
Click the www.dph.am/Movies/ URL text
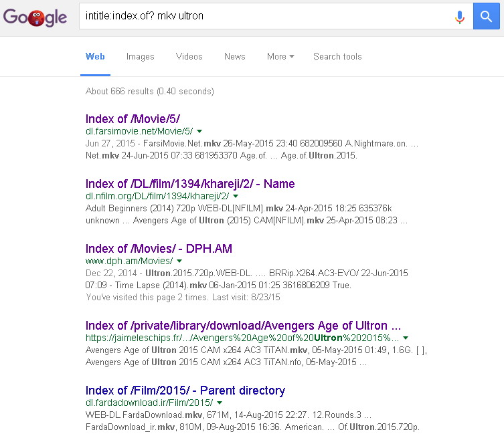pos(129,261)
